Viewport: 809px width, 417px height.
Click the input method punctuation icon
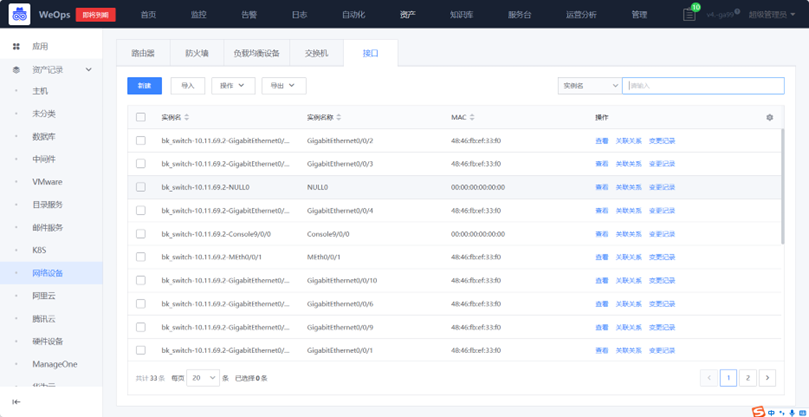tap(782, 412)
